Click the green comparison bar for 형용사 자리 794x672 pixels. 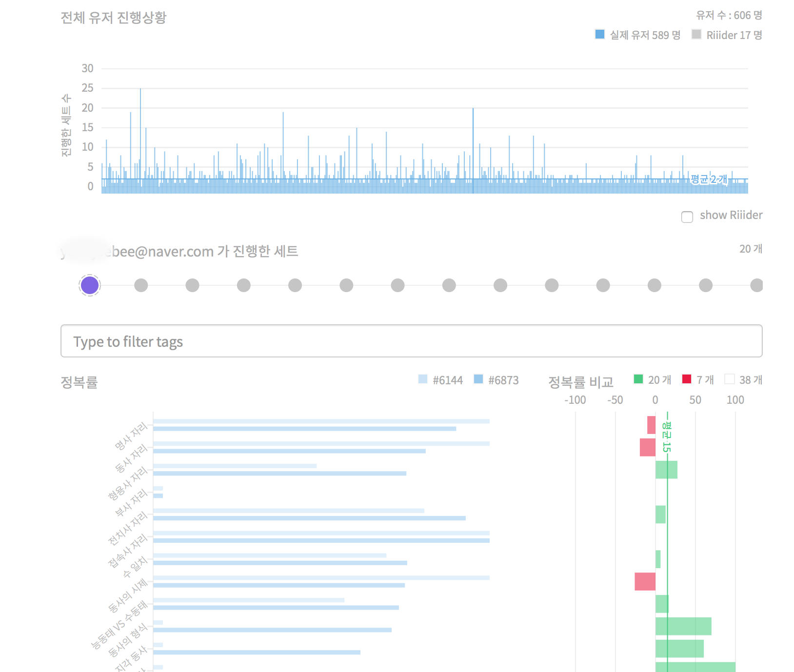click(x=666, y=470)
